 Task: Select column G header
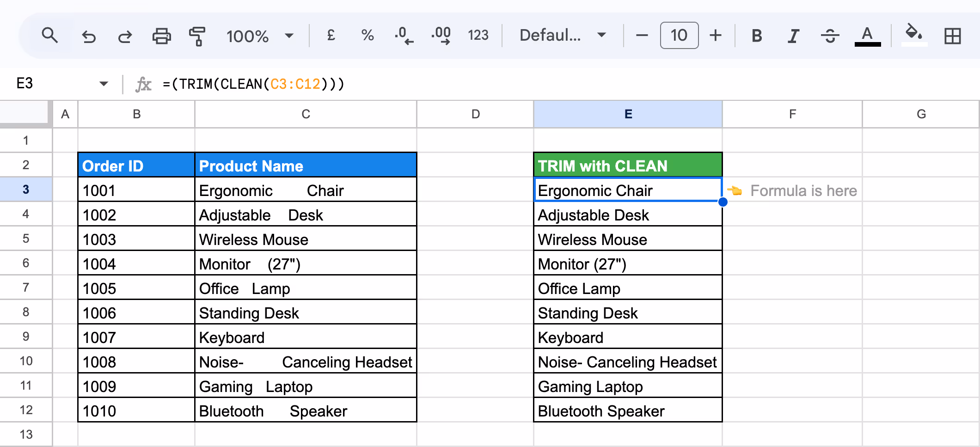click(x=921, y=114)
